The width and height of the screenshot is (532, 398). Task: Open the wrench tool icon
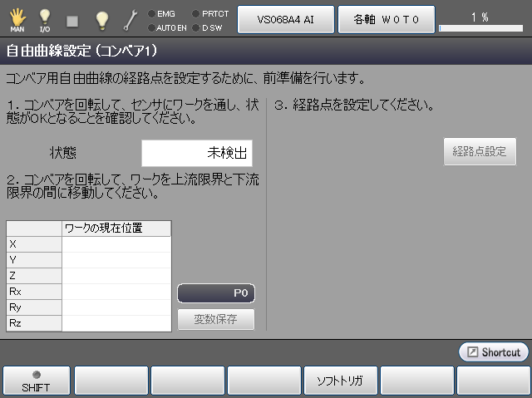pyautogui.click(x=130, y=19)
